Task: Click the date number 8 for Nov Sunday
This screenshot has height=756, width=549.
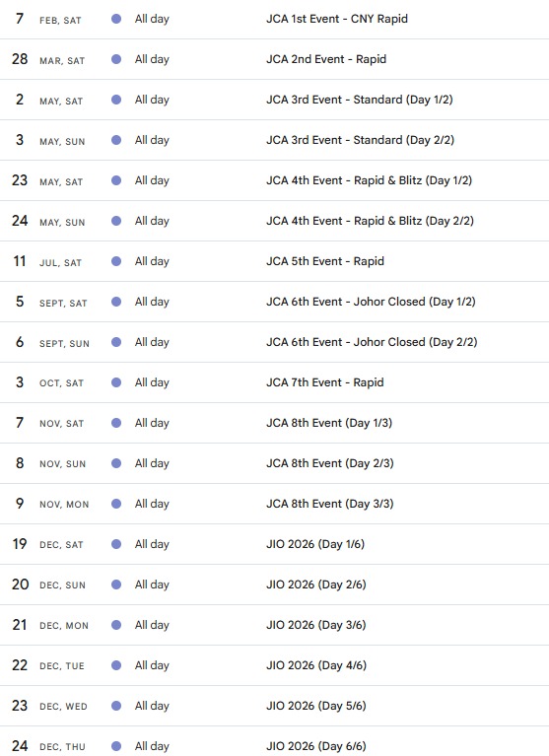Action: coord(20,463)
